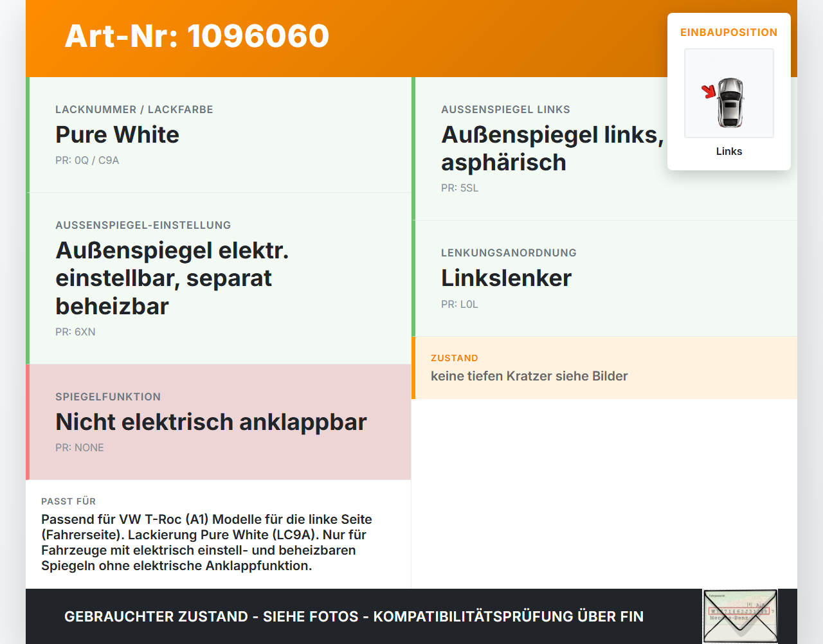Click the 'PR: NONE' code
The image size is (823, 644).
tap(80, 447)
